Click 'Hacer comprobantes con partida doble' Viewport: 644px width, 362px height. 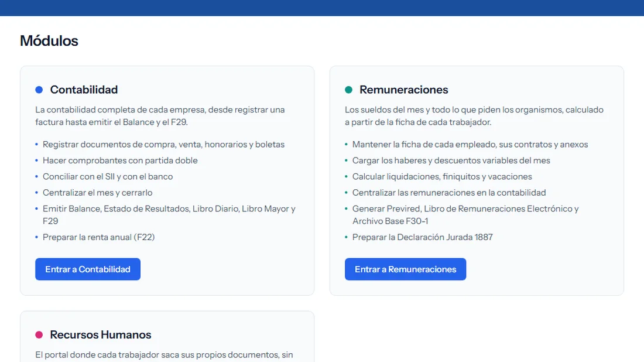tap(120, 160)
